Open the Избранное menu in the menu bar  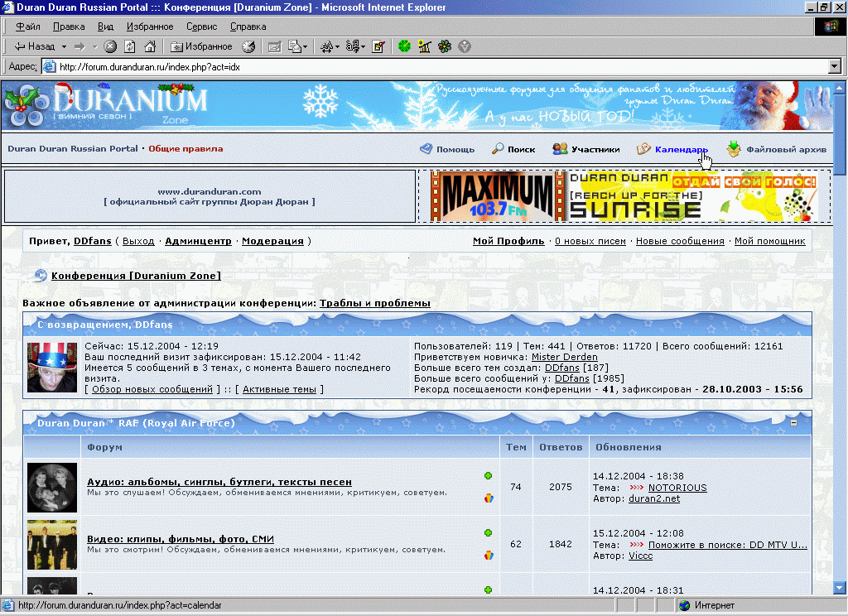pos(150,26)
